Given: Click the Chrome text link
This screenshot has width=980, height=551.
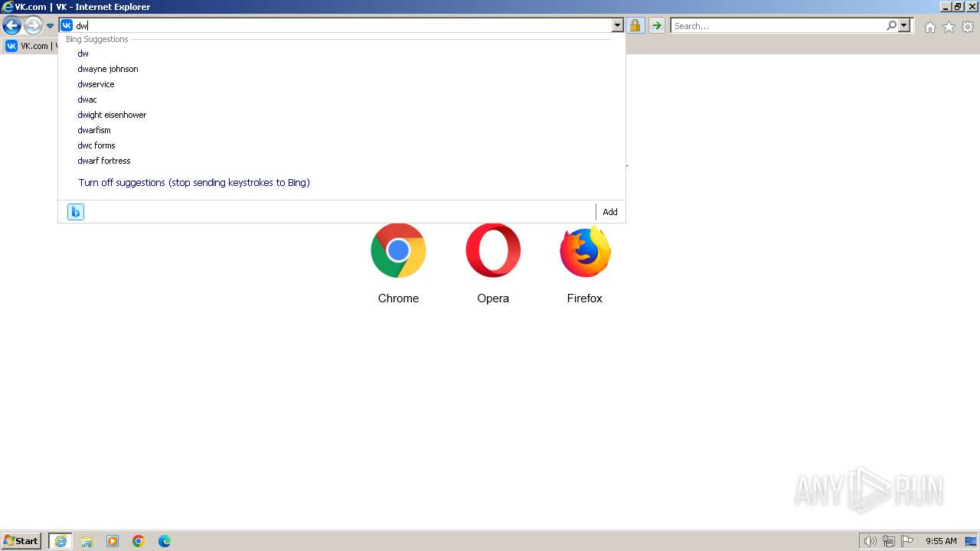Looking at the screenshot, I should (x=398, y=298).
